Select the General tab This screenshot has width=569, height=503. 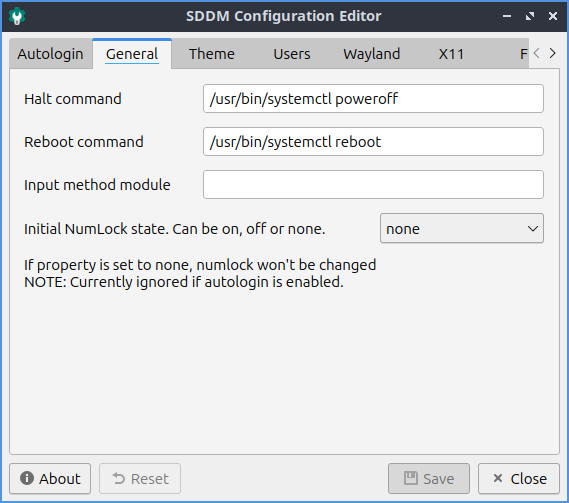(x=132, y=54)
